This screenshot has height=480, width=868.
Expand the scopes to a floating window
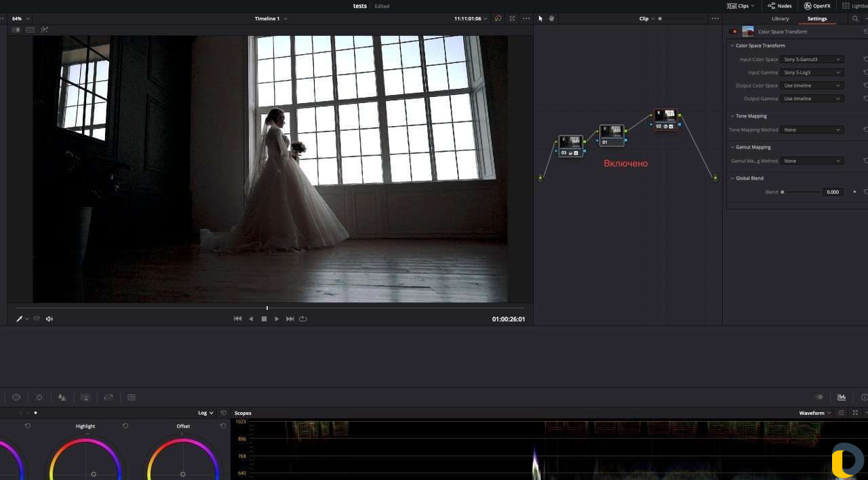coord(855,413)
